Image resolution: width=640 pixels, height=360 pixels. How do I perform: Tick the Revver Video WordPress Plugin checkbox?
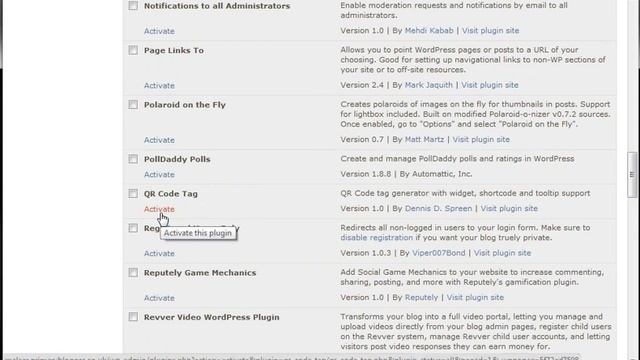click(133, 317)
